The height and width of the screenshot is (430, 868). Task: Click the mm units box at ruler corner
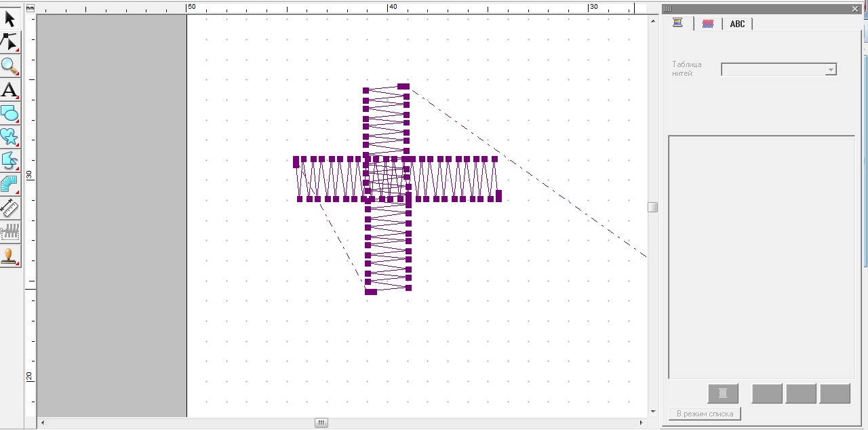coord(30,7)
